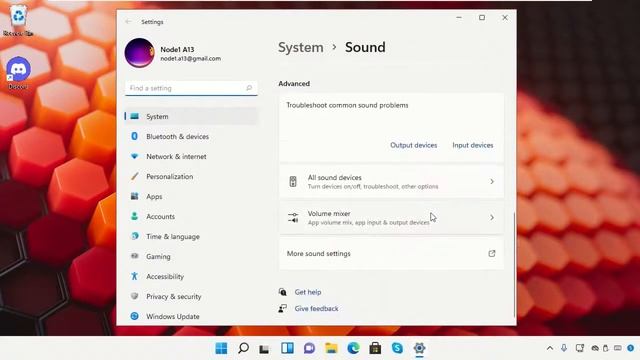Click the Get help headset icon
640x360 pixels.
[282, 292]
